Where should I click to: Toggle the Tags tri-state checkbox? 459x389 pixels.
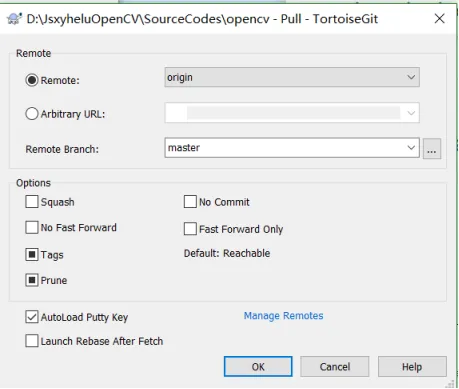(x=32, y=255)
